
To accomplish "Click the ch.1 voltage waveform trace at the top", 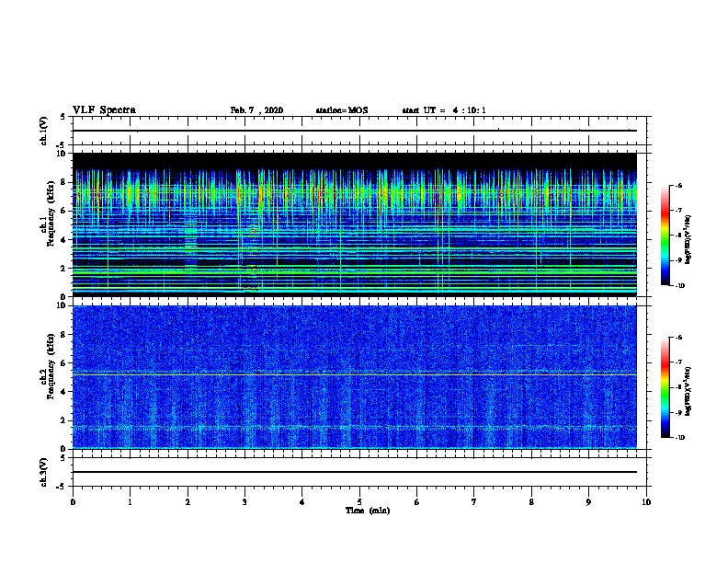I will (x=355, y=131).
